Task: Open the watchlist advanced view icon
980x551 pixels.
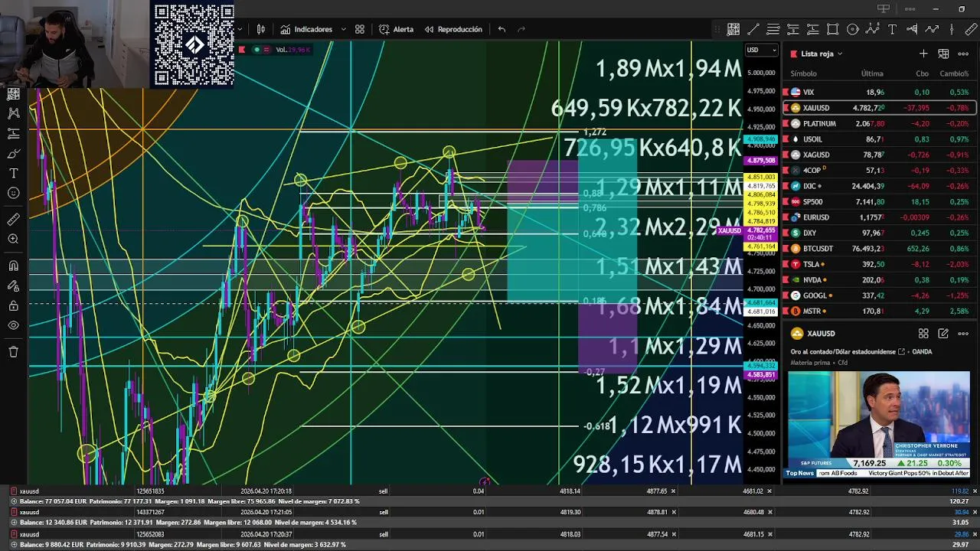Action: point(943,54)
